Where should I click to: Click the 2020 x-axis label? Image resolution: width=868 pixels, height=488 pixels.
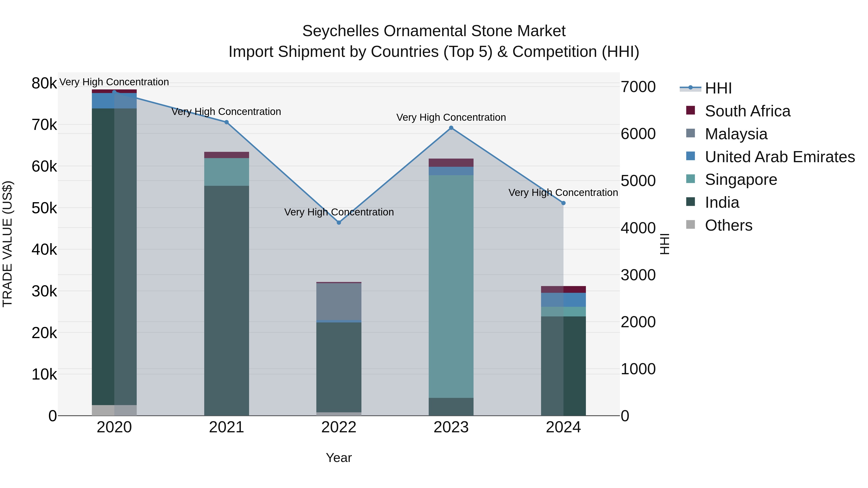[114, 427]
